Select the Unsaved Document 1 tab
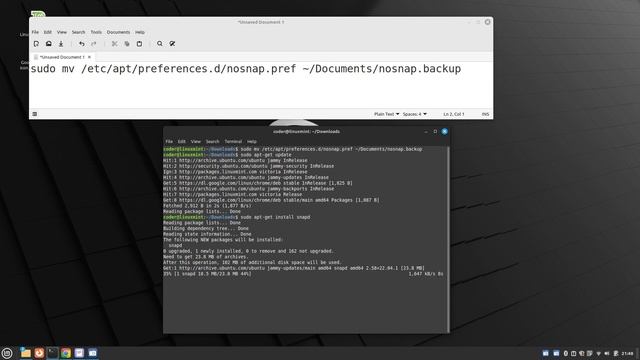This screenshot has height=360, width=640. (x=62, y=57)
